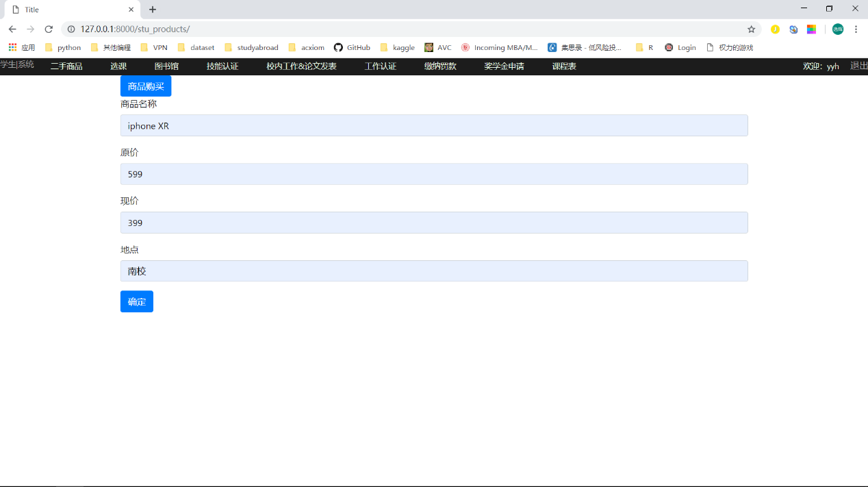Click the 欢迎: yyh user text
The width and height of the screenshot is (868, 487).
click(x=821, y=66)
